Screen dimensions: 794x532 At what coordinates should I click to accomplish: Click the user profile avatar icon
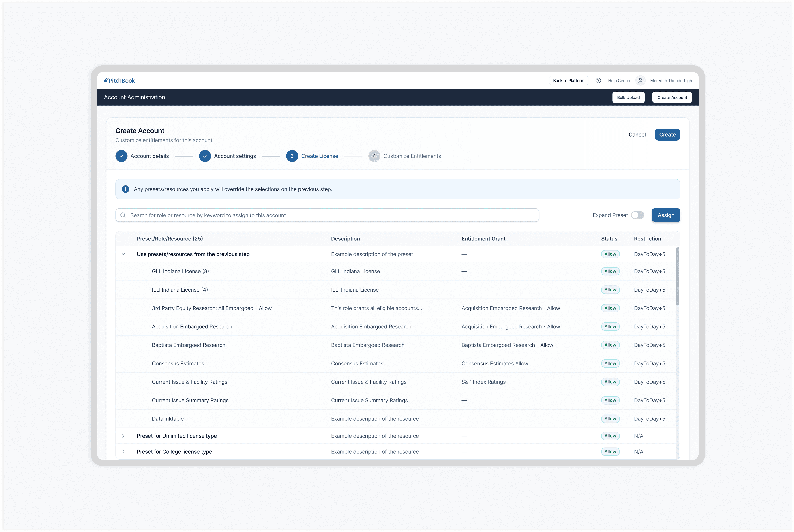[640, 80]
